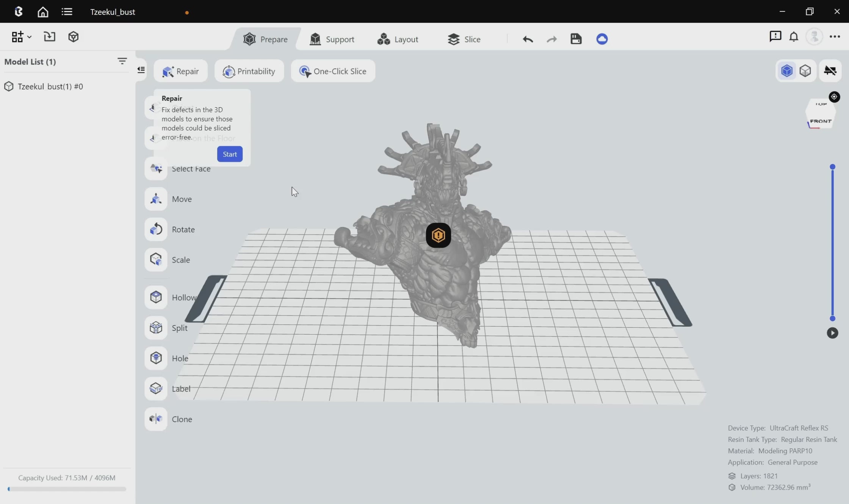Switch to the Slice tab
This screenshot has width=849, height=504.
click(464, 39)
